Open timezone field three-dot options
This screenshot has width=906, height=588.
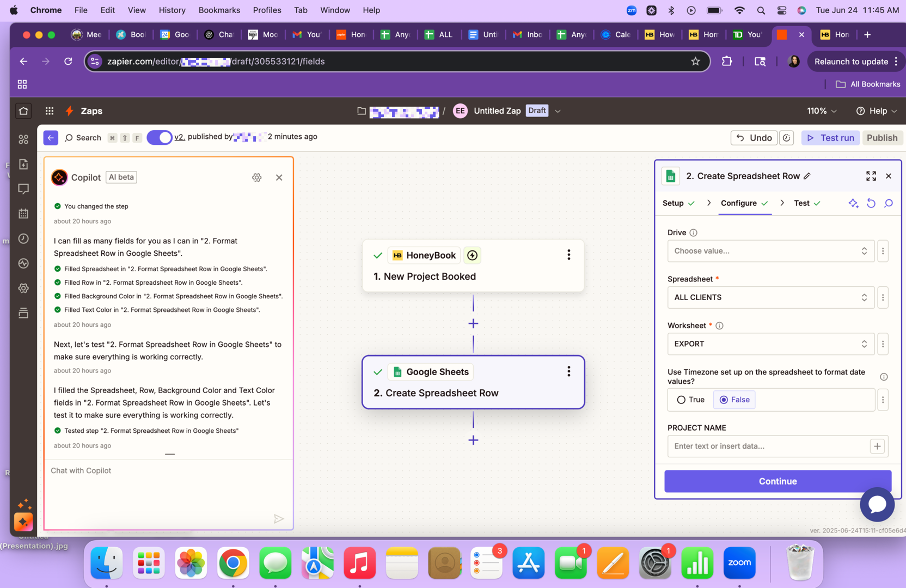pos(883,400)
